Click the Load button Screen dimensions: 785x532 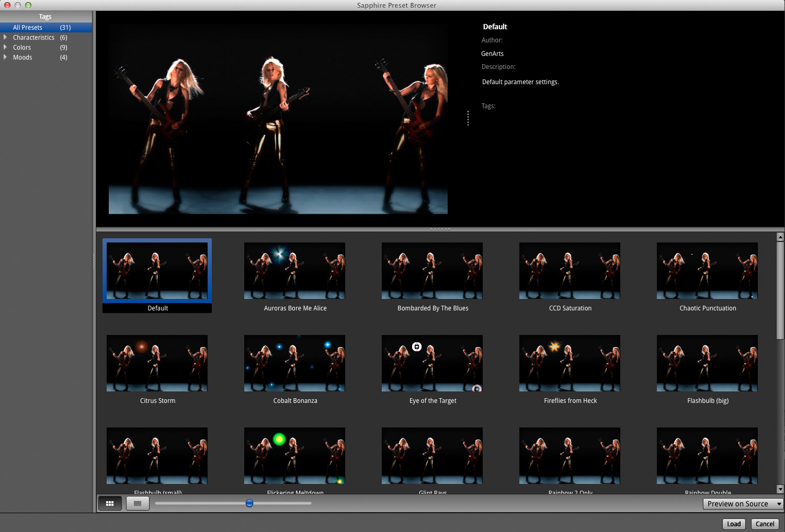(x=734, y=524)
